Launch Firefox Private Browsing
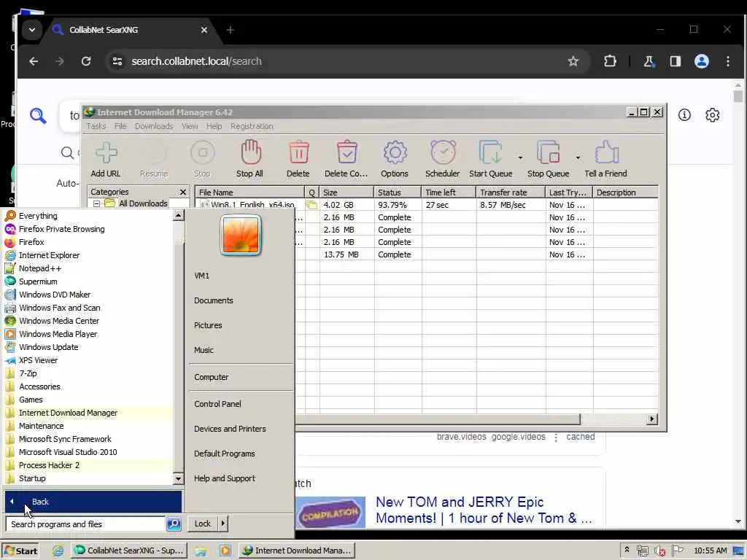This screenshot has height=560, width=747. coord(88,229)
